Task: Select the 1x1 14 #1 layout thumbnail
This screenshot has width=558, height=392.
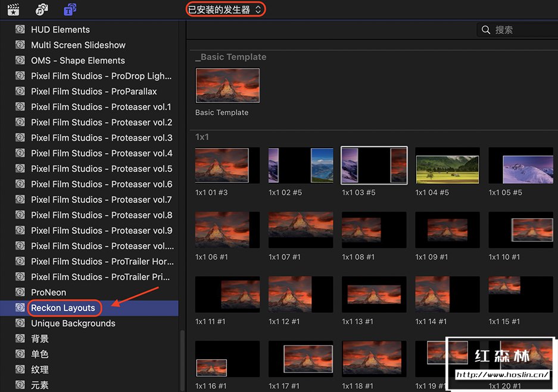Action: tap(447, 294)
